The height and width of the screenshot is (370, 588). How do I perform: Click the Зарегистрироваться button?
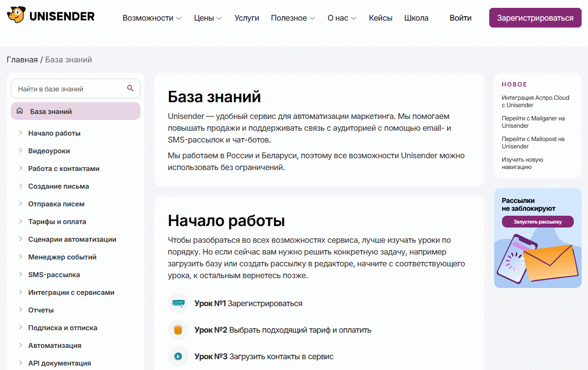pyautogui.click(x=535, y=18)
